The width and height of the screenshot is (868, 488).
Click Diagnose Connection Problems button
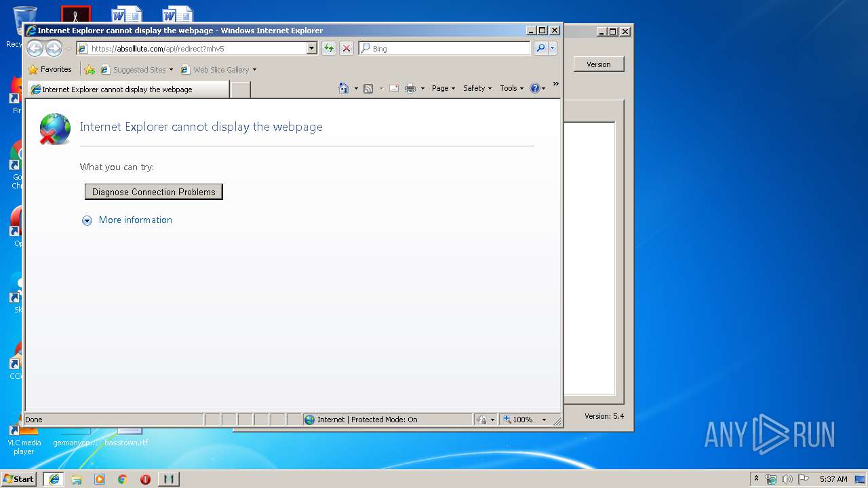click(154, 192)
